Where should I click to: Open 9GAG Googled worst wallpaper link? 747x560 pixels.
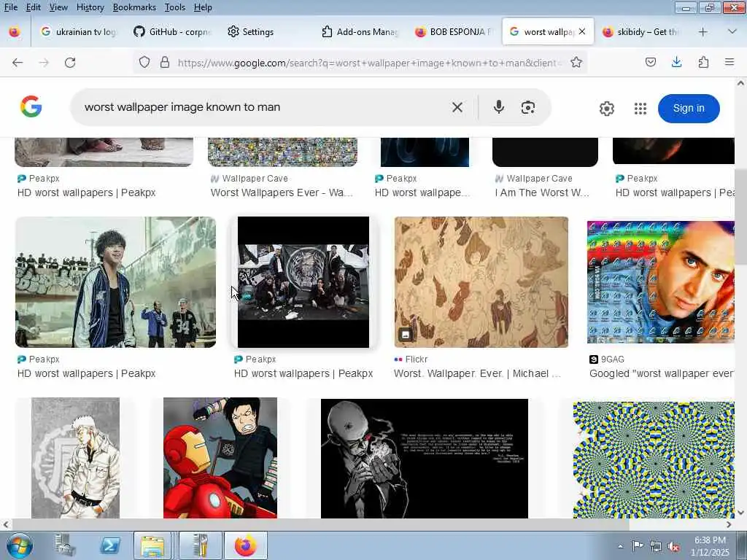coord(661,373)
